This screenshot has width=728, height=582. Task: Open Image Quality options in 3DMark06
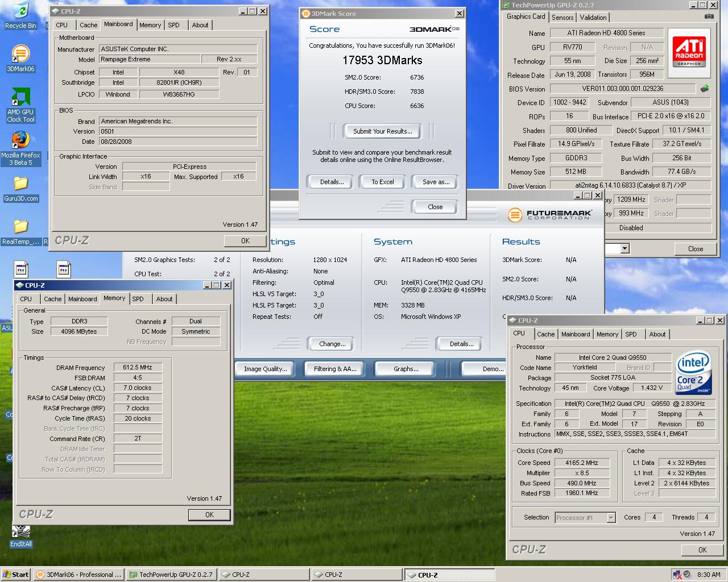coord(265,369)
